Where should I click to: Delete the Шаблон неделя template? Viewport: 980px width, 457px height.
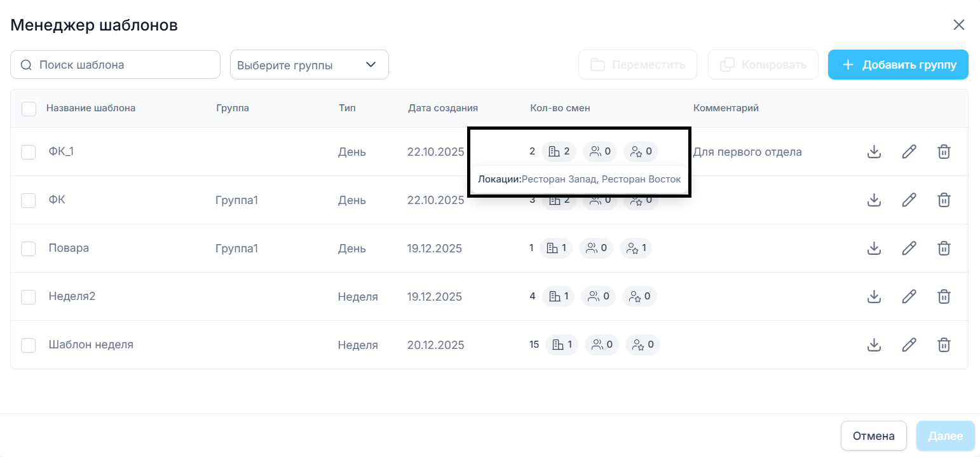[x=944, y=345]
